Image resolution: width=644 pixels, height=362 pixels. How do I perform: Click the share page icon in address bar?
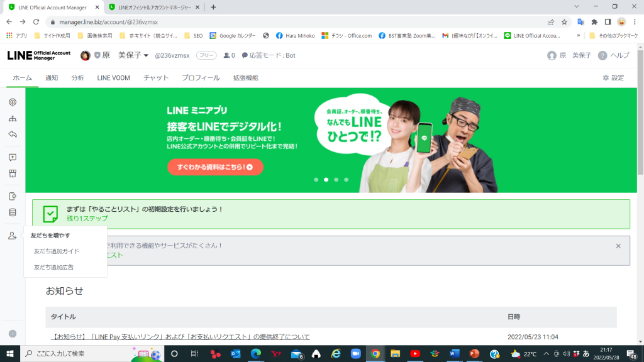pyautogui.click(x=551, y=22)
